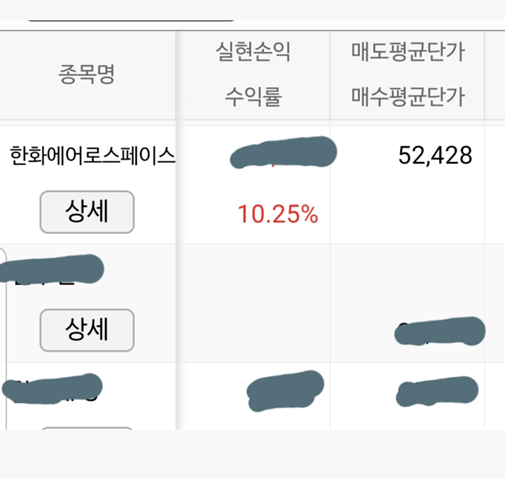This screenshot has width=505, height=479.
Task: Select the 52,428 average sell price
Action: point(435,155)
